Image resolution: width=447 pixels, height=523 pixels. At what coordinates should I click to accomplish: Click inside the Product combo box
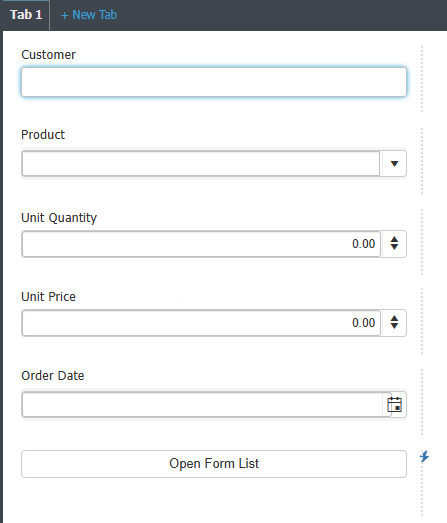[201, 163]
